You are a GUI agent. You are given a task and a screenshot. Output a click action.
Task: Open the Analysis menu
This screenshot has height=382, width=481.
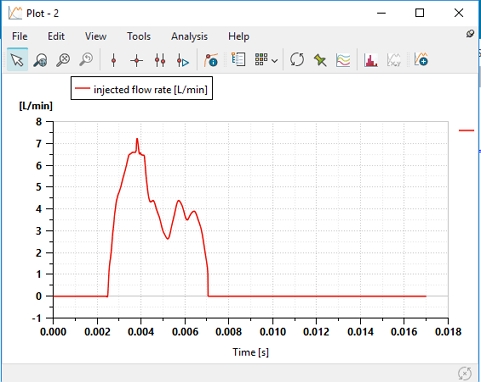tap(189, 36)
